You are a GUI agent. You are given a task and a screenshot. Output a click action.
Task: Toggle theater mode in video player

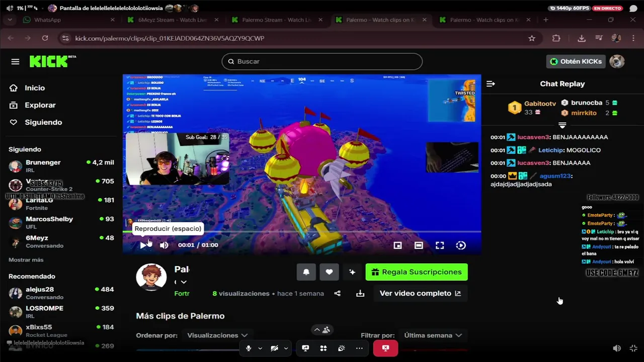click(x=419, y=245)
